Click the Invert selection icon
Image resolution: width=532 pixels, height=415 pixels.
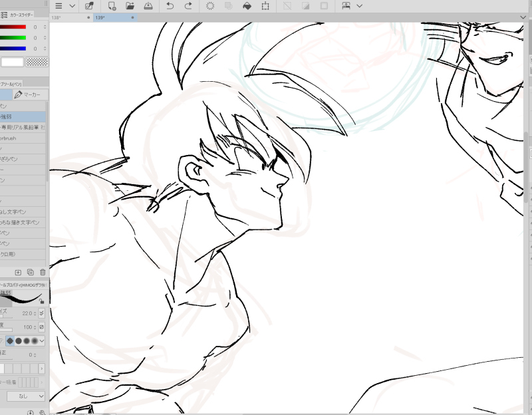point(306,6)
